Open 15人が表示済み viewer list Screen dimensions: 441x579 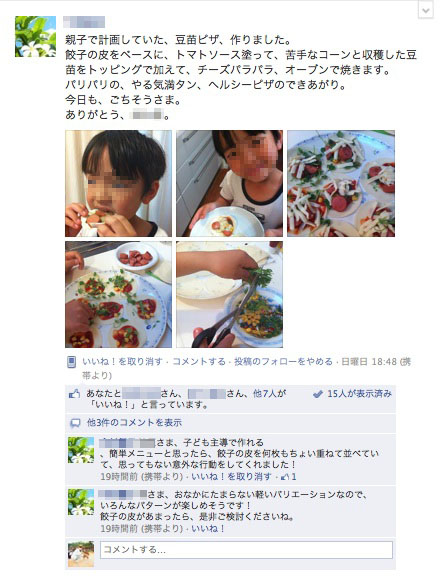pos(359,394)
